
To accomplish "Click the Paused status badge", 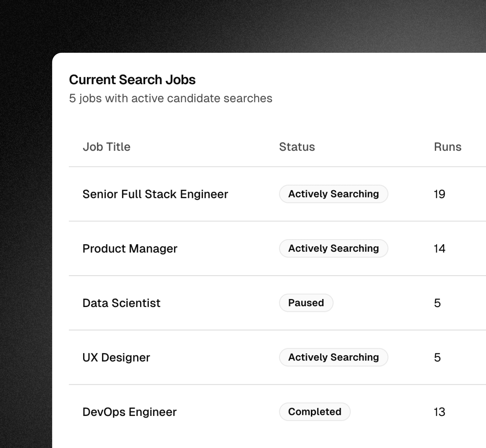I will (306, 303).
